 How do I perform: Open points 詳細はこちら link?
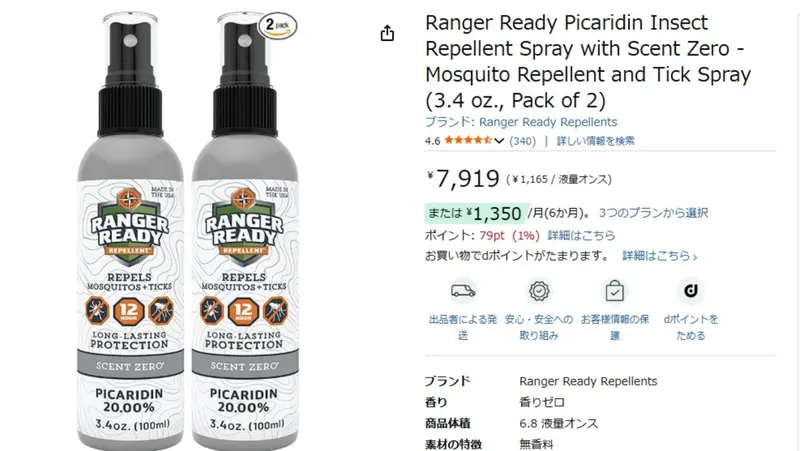point(581,235)
